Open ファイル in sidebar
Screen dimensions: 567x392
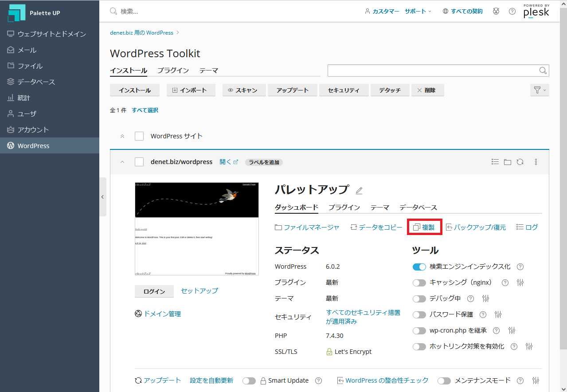point(50,66)
